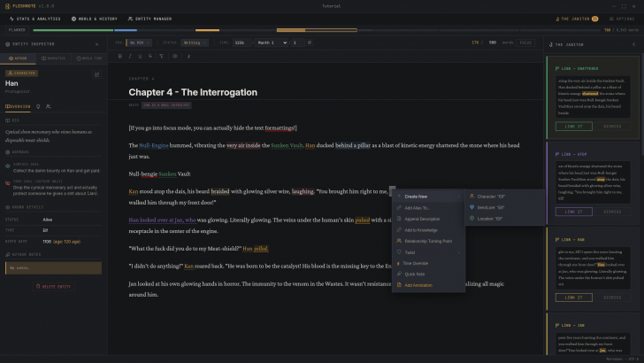
Task: Click the Null-Engine entity link in text
Action: click(154, 145)
